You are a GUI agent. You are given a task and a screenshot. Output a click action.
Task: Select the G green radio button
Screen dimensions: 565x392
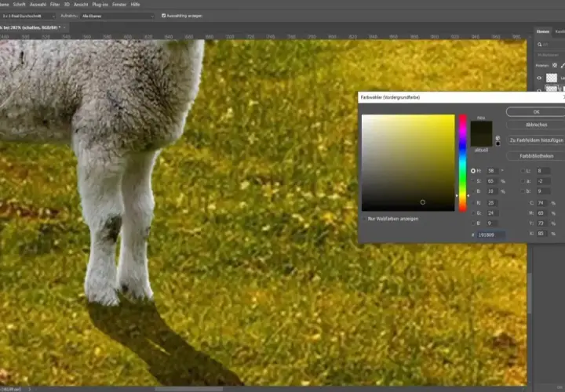tap(472, 213)
